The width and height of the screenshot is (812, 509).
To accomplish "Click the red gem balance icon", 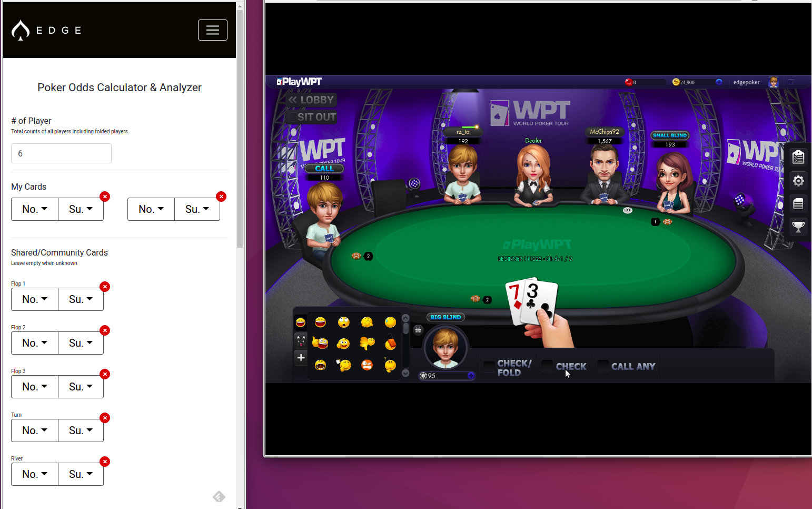I will point(628,82).
